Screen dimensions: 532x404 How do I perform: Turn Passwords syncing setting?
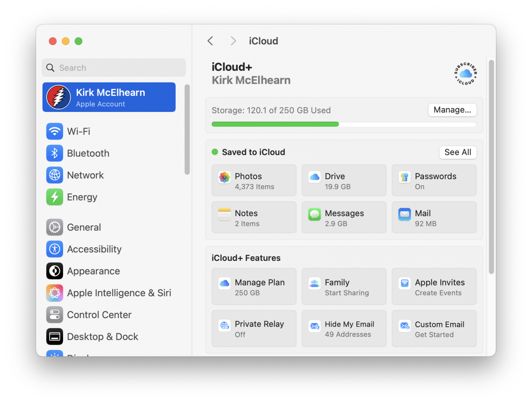tap(434, 180)
